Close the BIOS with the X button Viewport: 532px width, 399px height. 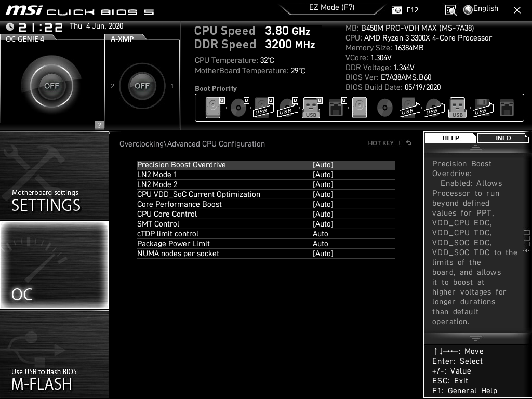point(517,10)
